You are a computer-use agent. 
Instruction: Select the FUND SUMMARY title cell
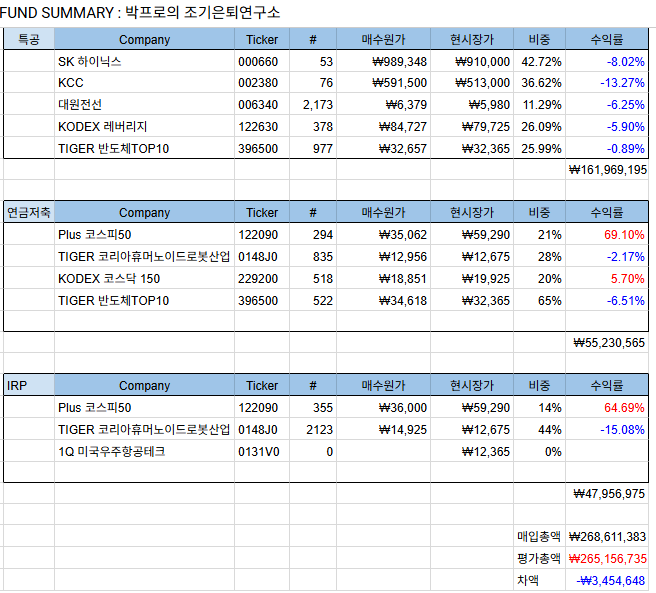pos(140,13)
